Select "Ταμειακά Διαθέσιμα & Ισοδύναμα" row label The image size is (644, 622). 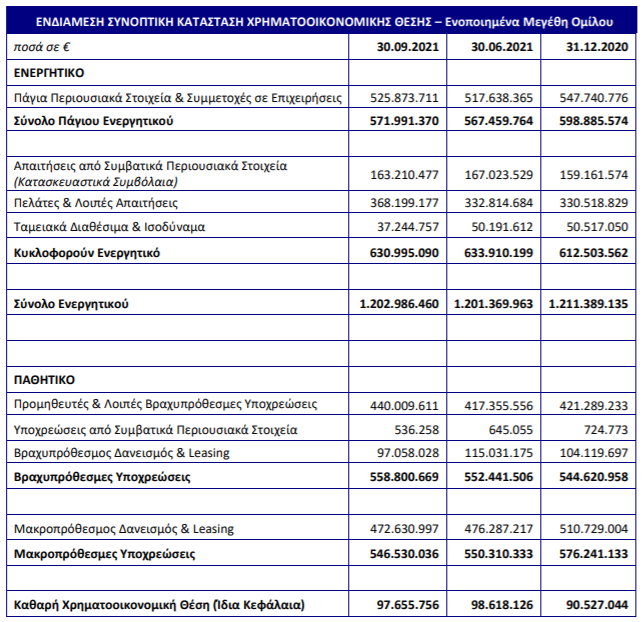point(109,227)
